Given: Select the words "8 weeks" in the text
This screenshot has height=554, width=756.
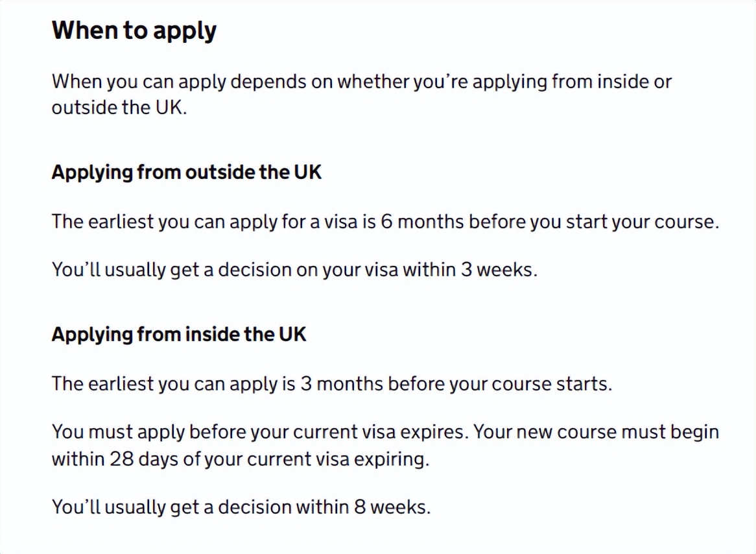Looking at the screenshot, I should click(391, 507).
